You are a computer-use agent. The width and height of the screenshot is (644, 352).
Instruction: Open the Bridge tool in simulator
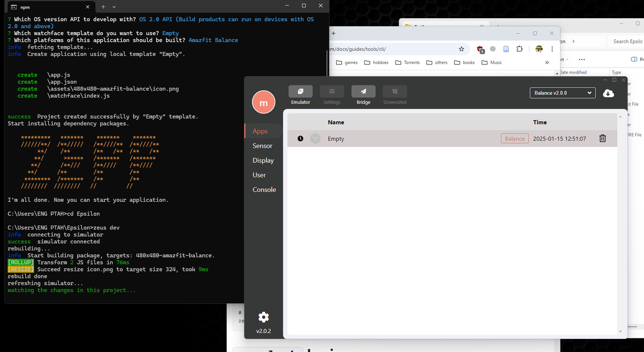(x=363, y=92)
